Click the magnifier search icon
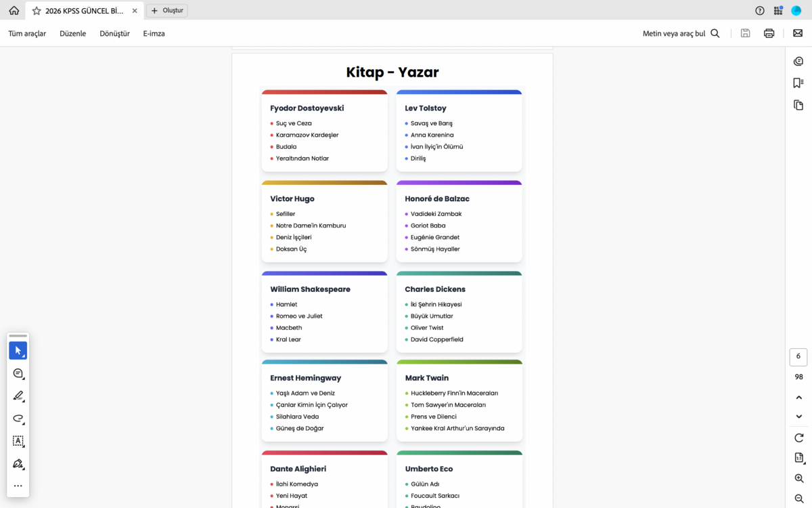 [715, 33]
